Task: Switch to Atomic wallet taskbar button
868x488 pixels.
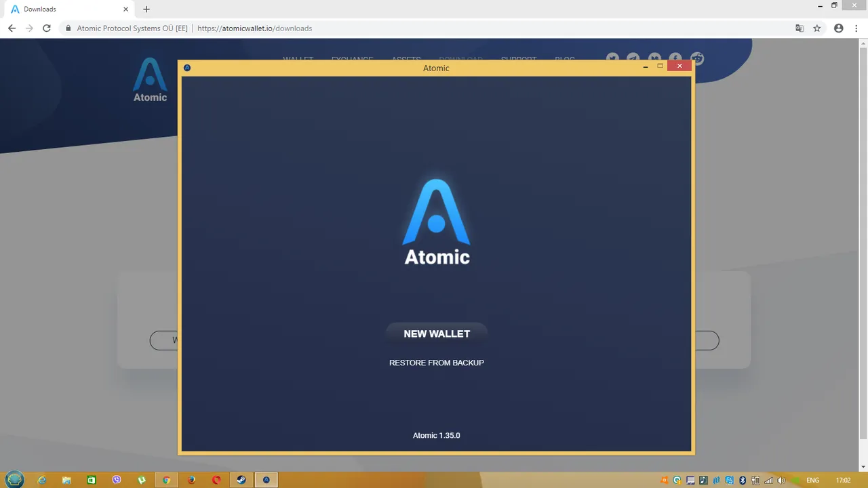Action: click(x=266, y=480)
